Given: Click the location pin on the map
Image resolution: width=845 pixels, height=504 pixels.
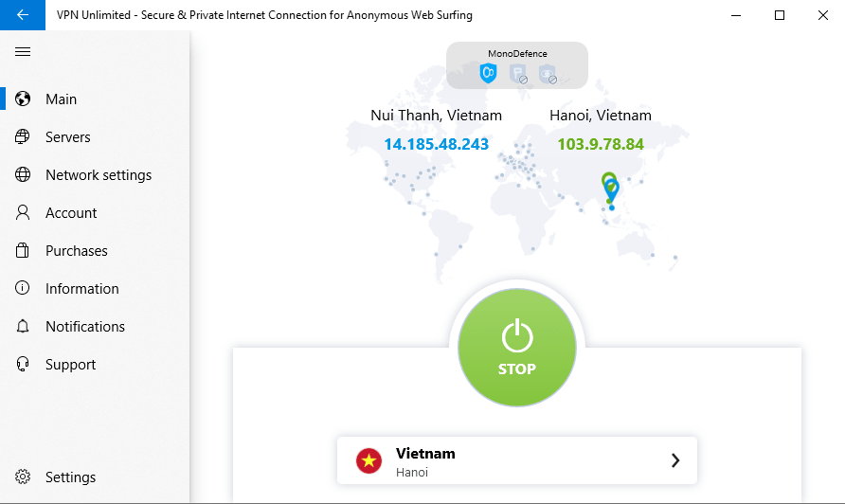Looking at the screenshot, I should click(x=611, y=190).
